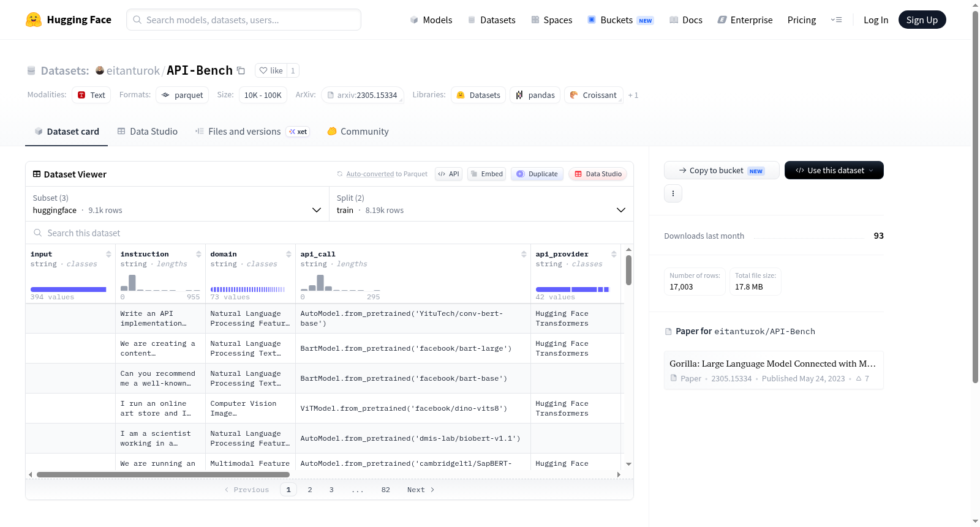Viewport: 980px width, 527px height.
Task: Switch to Data Studio tab
Action: [148, 131]
